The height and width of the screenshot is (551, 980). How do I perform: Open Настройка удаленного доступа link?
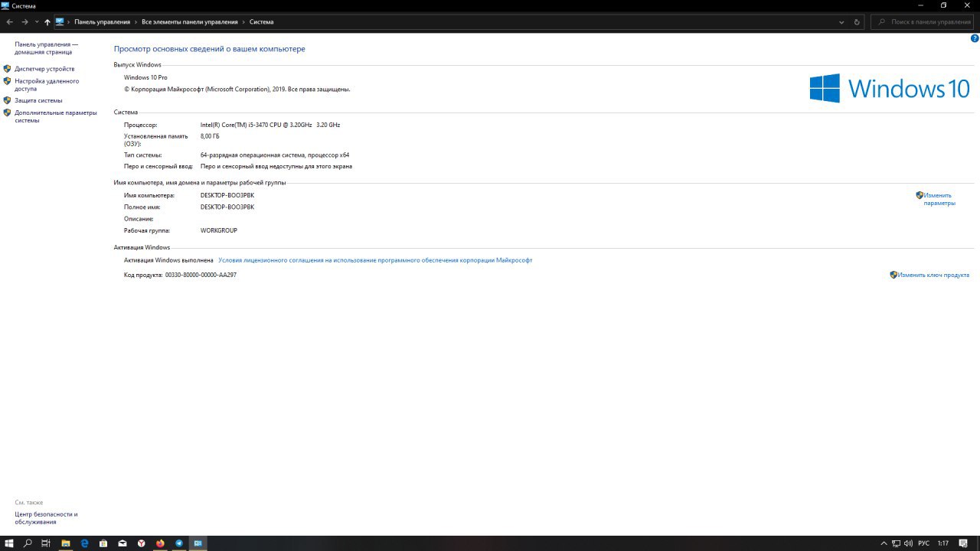tap(47, 84)
